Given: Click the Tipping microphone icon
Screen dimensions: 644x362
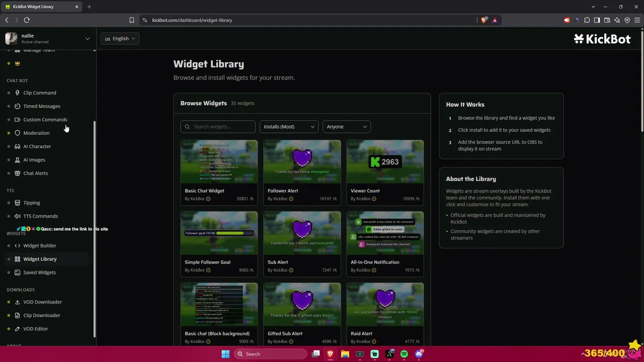Looking at the screenshot, I should pos(18,203).
